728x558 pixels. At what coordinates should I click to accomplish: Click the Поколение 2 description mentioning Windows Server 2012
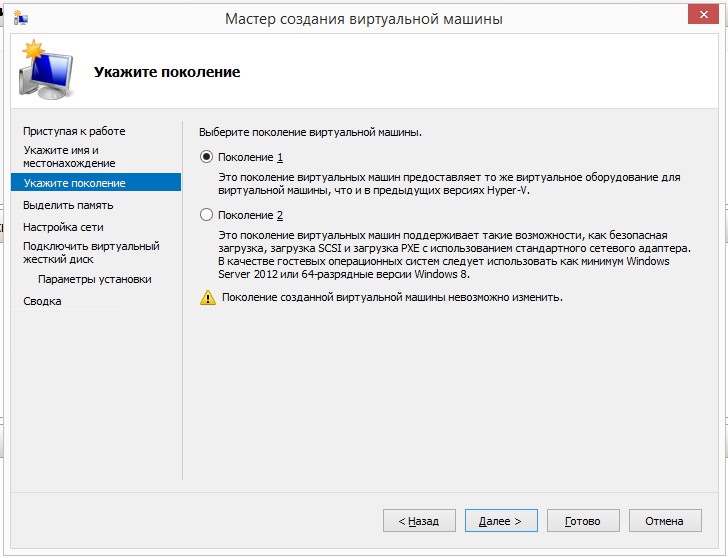[455, 254]
